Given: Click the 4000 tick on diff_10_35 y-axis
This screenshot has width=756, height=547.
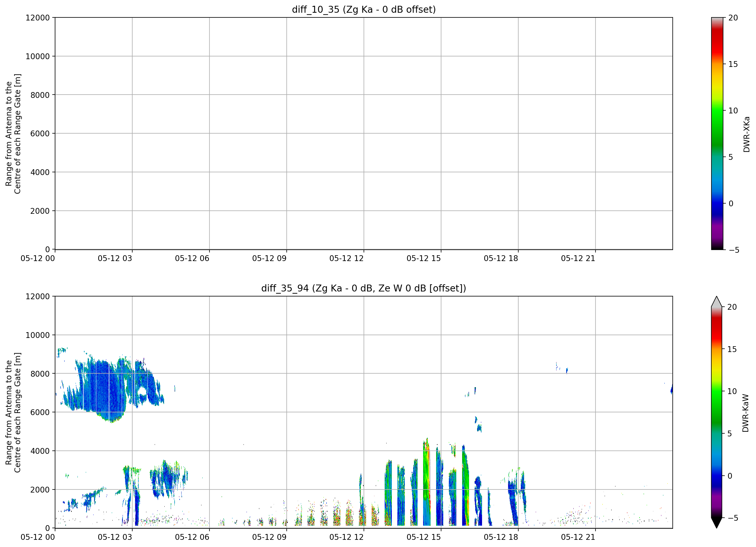Looking at the screenshot, I should click(40, 173).
